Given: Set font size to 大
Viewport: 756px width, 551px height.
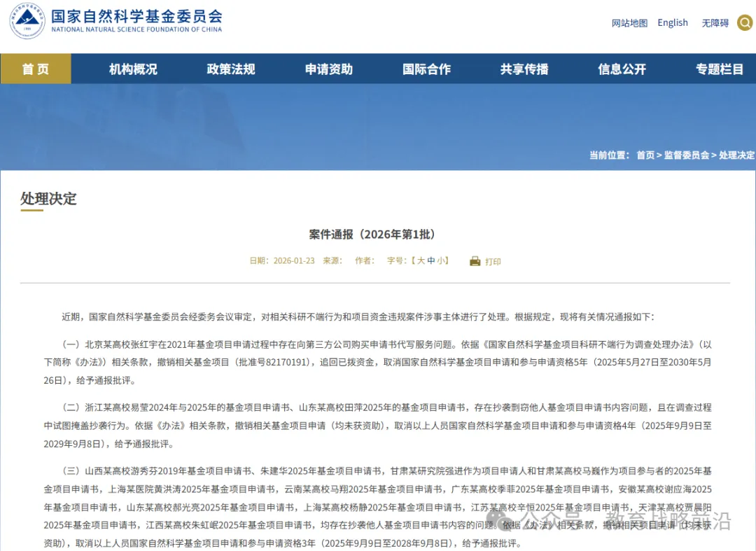Looking at the screenshot, I should click(x=421, y=260).
